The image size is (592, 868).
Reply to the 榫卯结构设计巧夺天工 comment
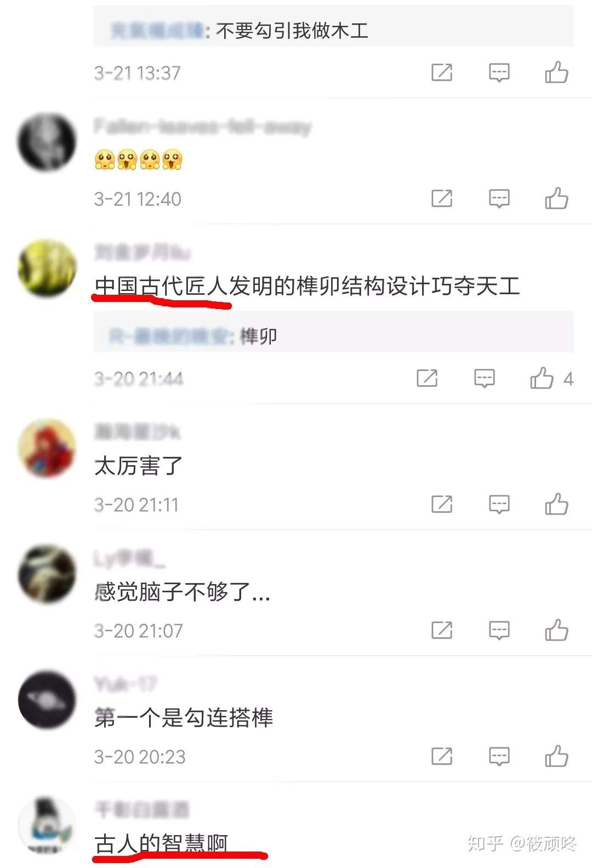coord(484,378)
